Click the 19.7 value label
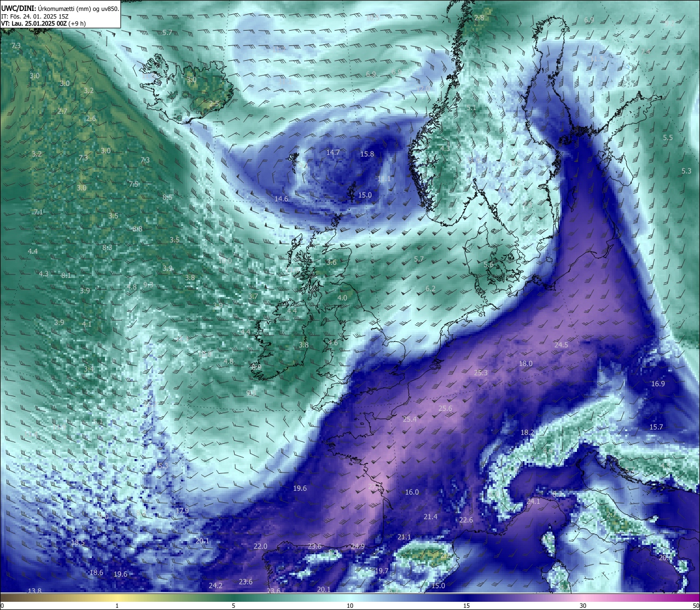 pyautogui.click(x=381, y=571)
